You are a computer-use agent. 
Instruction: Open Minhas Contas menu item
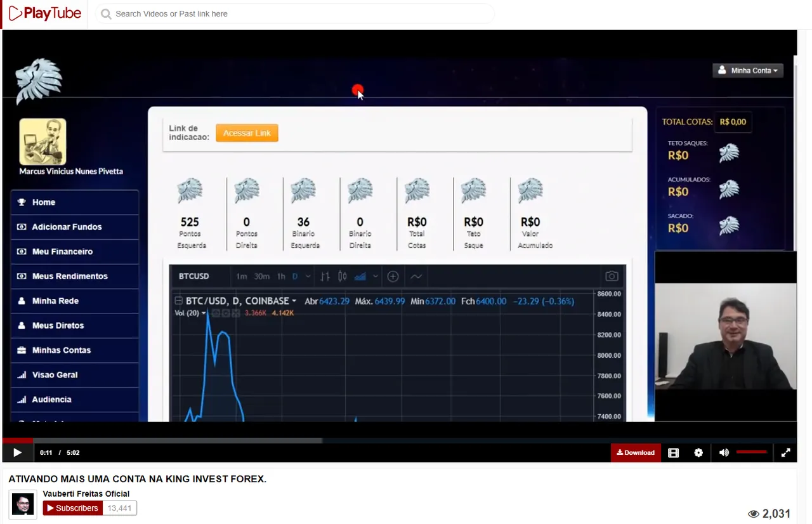point(75,351)
